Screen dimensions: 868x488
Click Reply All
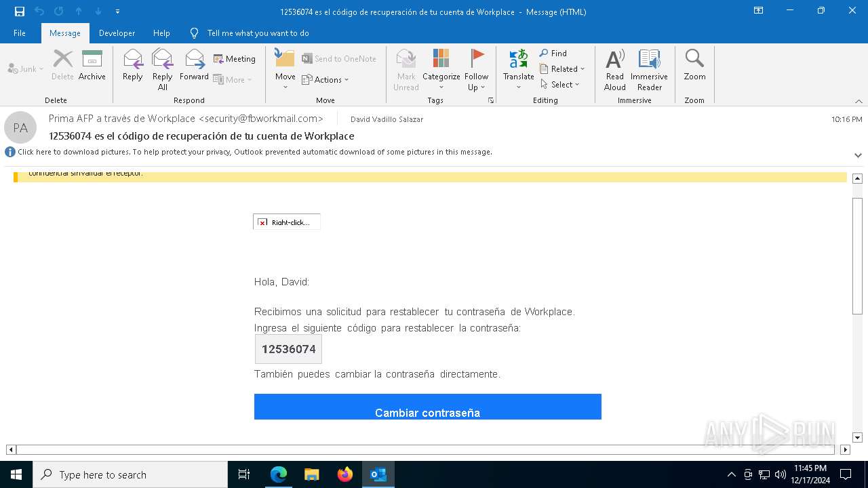163,69
